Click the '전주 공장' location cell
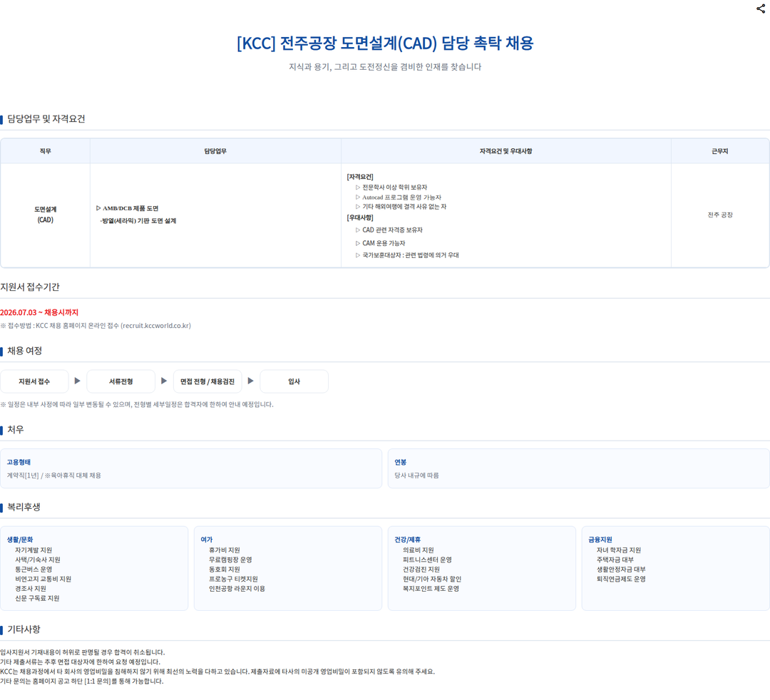 (x=720, y=215)
